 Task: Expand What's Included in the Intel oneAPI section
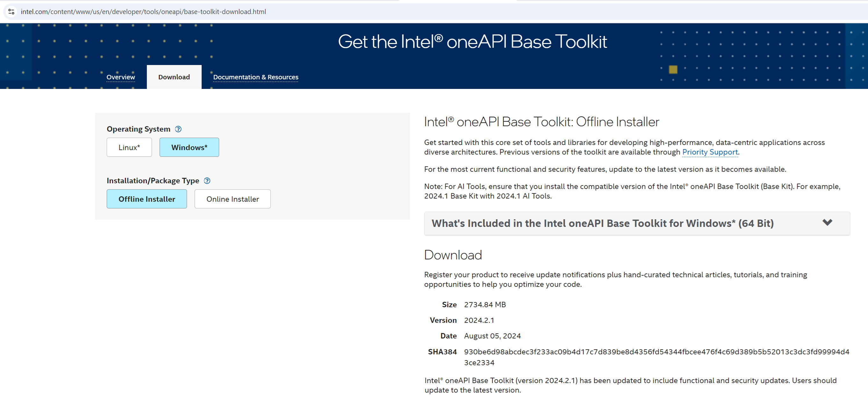point(602,223)
